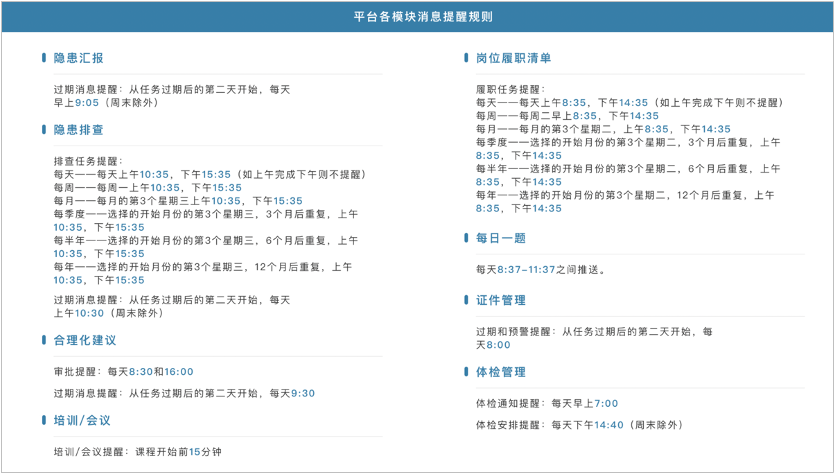Click the blue marker beside 每日一题
Screen dimensions: 834x474
click(466, 238)
